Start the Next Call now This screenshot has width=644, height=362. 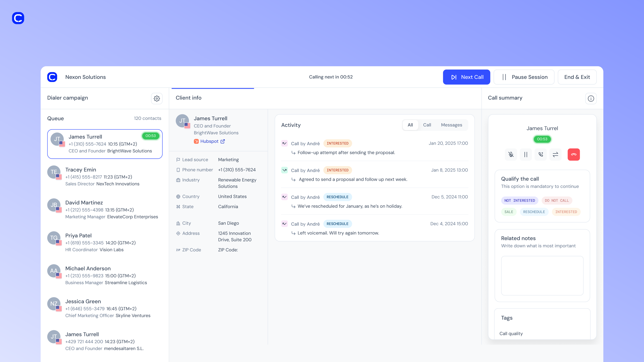pyautogui.click(x=466, y=77)
